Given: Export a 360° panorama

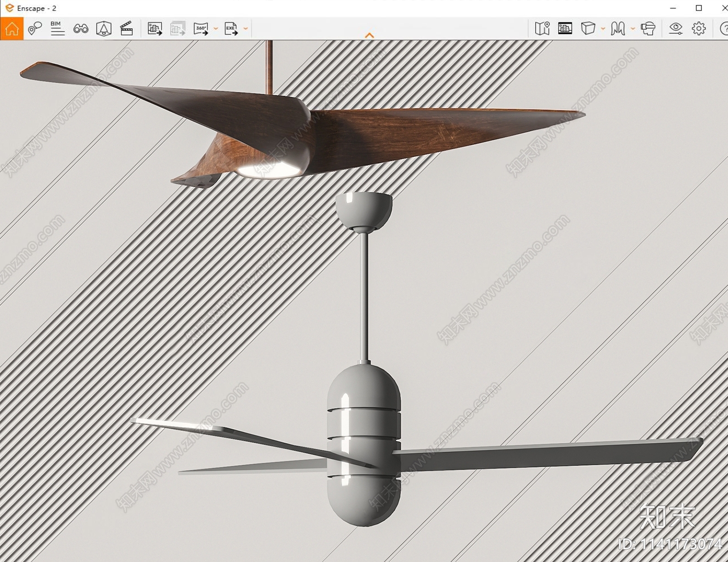Looking at the screenshot, I should point(201,28).
